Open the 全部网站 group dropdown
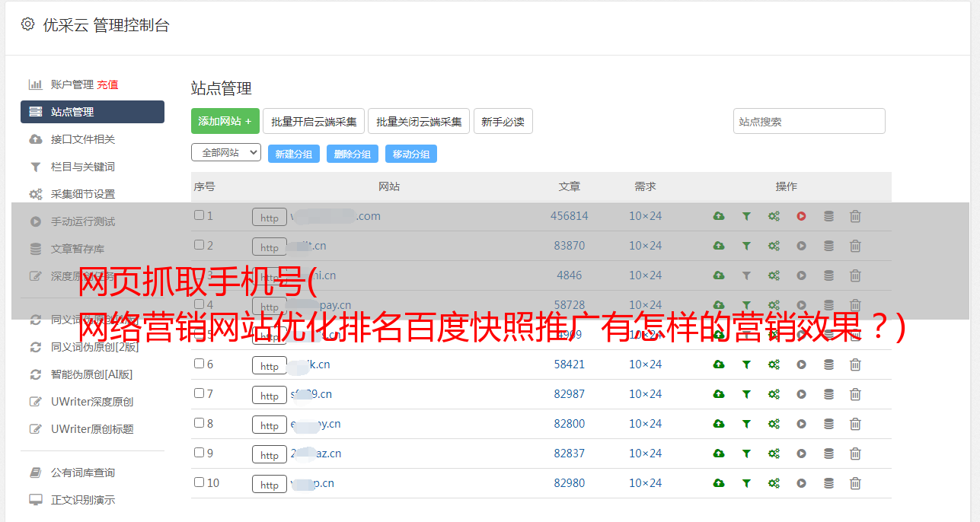980x522 pixels. point(226,153)
